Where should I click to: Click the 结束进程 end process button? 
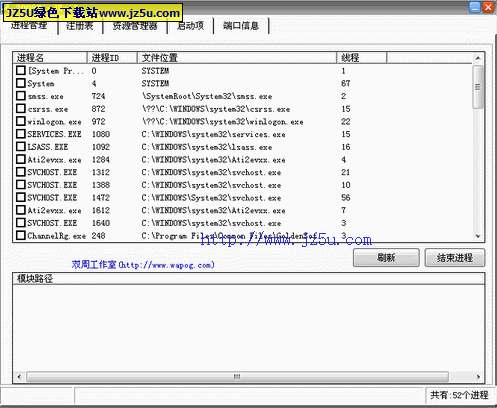pyautogui.click(x=455, y=258)
